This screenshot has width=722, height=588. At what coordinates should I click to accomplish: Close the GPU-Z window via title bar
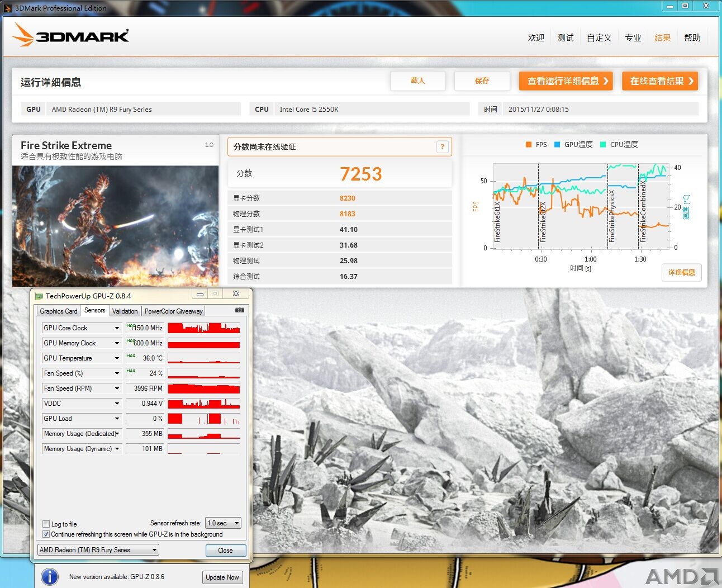[x=236, y=294]
